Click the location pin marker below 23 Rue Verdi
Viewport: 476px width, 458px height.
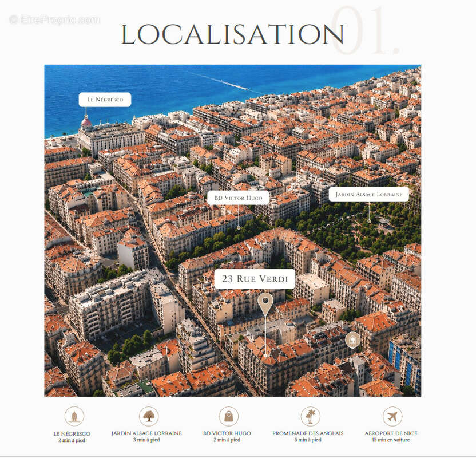(265, 305)
